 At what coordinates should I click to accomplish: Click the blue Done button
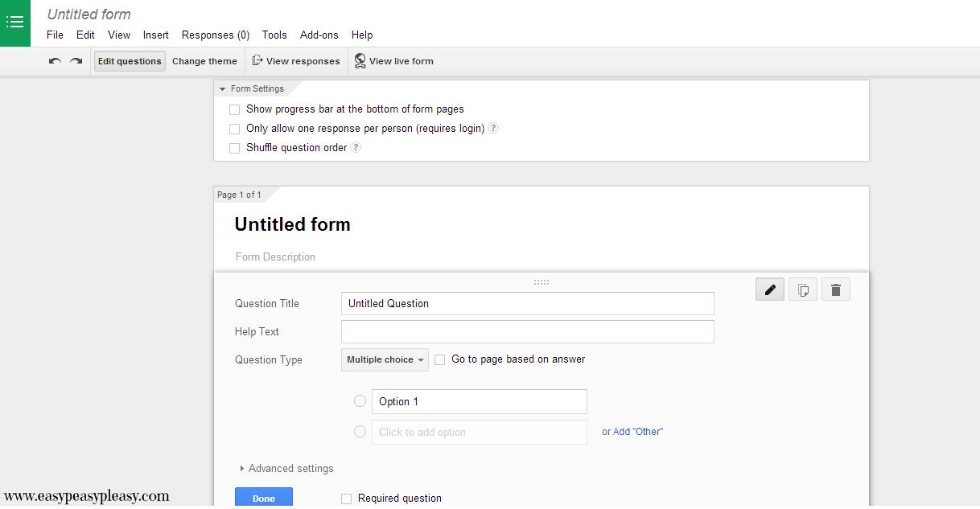pos(264,498)
